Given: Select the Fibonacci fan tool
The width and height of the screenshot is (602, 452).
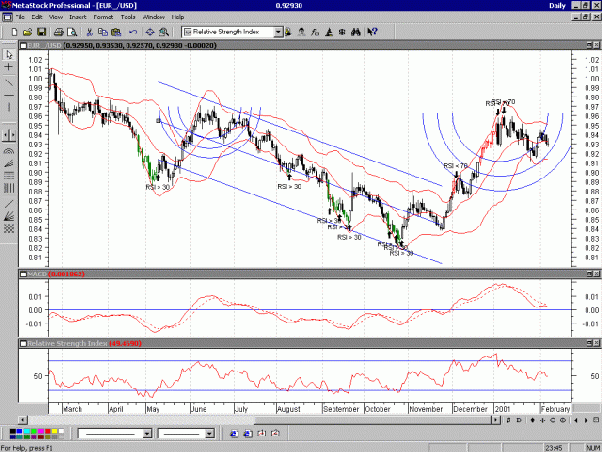Looking at the screenshot, I should pyautogui.click(x=9, y=164).
